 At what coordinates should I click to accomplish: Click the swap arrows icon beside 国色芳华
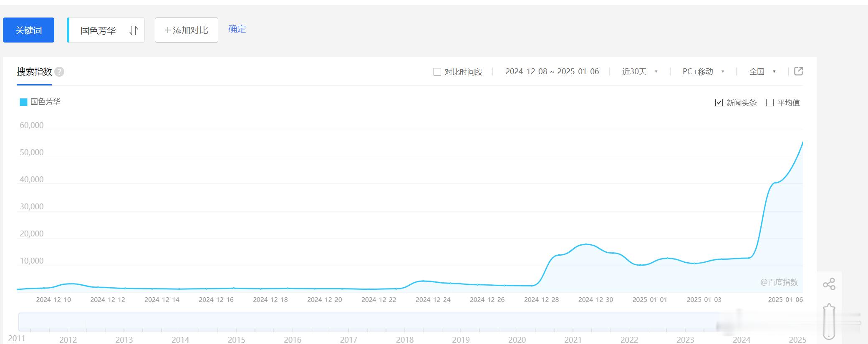(x=134, y=30)
